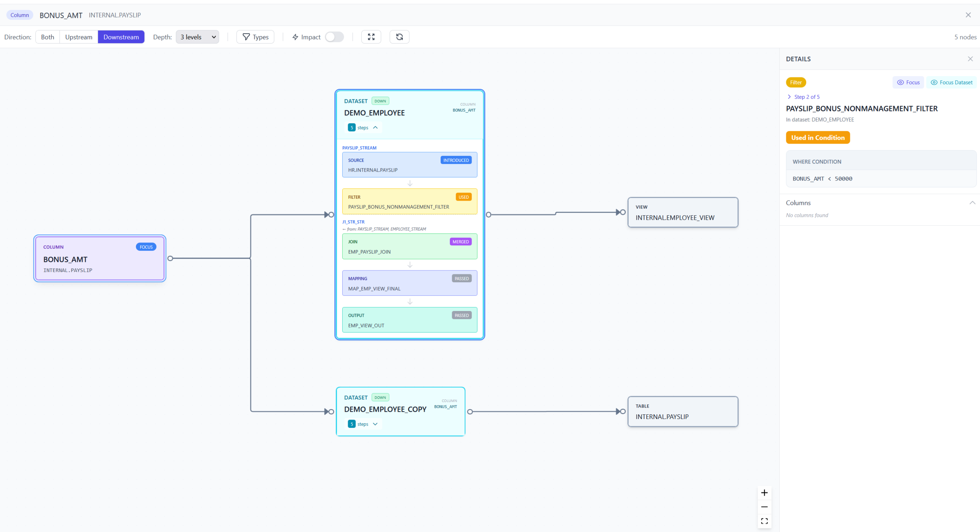Screen dimensions: 980x532
Task: Click the refresh graph icon button
Action: [399, 37]
